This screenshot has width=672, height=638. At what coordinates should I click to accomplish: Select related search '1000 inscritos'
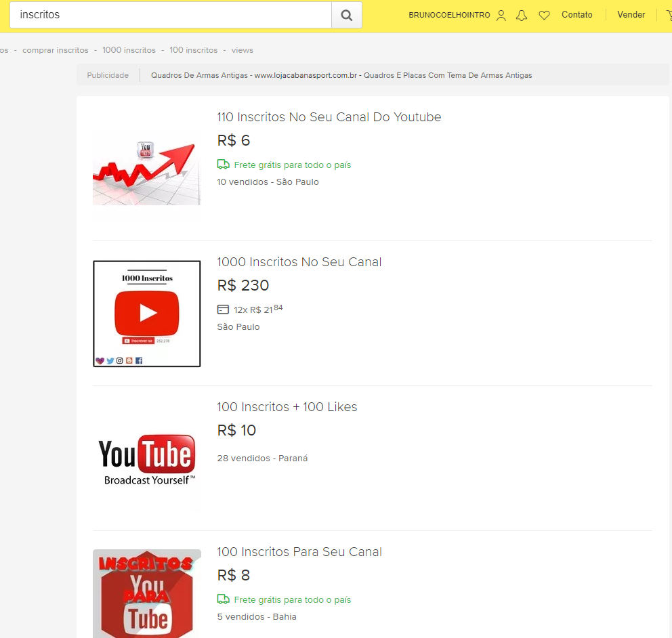click(x=129, y=50)
